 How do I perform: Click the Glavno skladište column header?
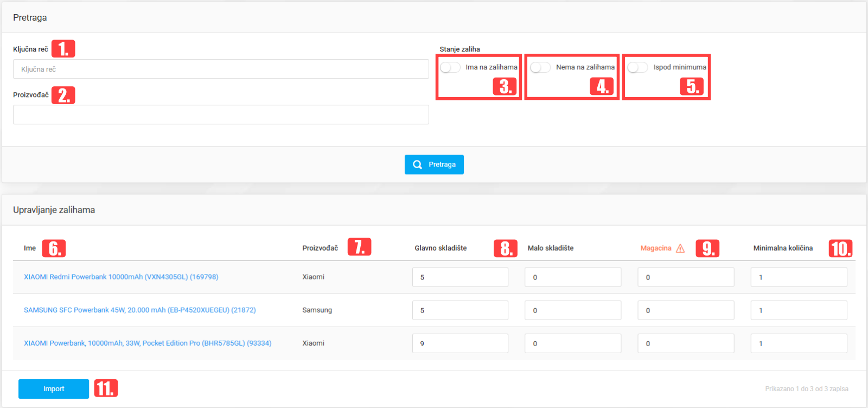(x=441, y=248)
